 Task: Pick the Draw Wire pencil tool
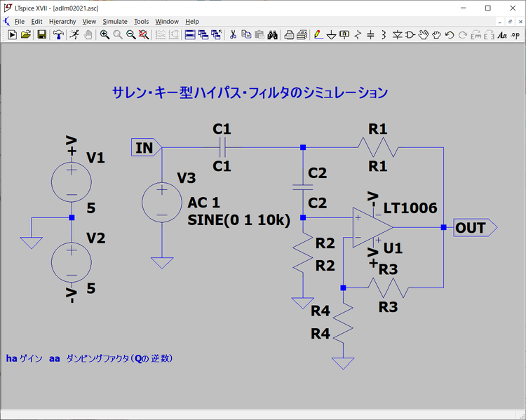click(318, 34)
